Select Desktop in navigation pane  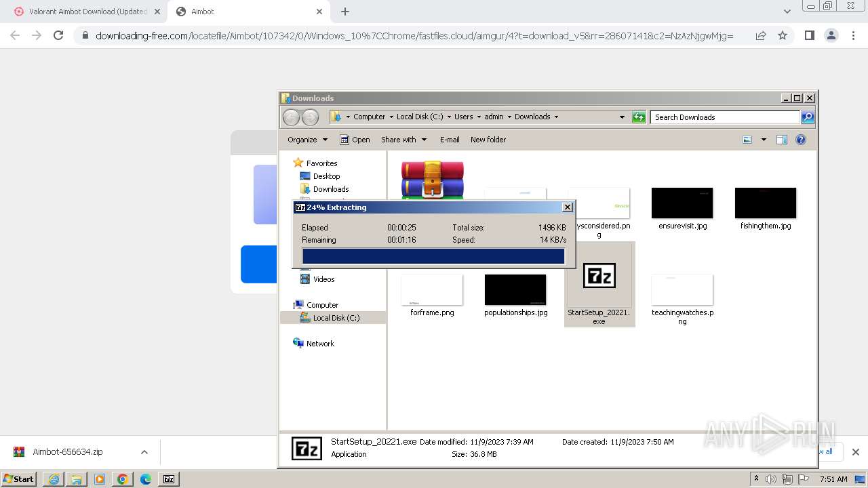pyautogui.click(x=326, y=176)
